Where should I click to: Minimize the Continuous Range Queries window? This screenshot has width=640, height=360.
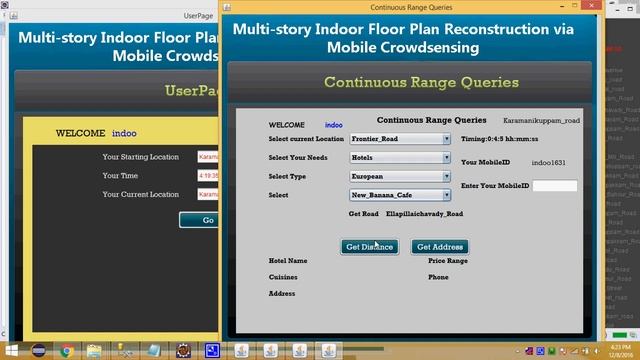click(x=562, y=6)
